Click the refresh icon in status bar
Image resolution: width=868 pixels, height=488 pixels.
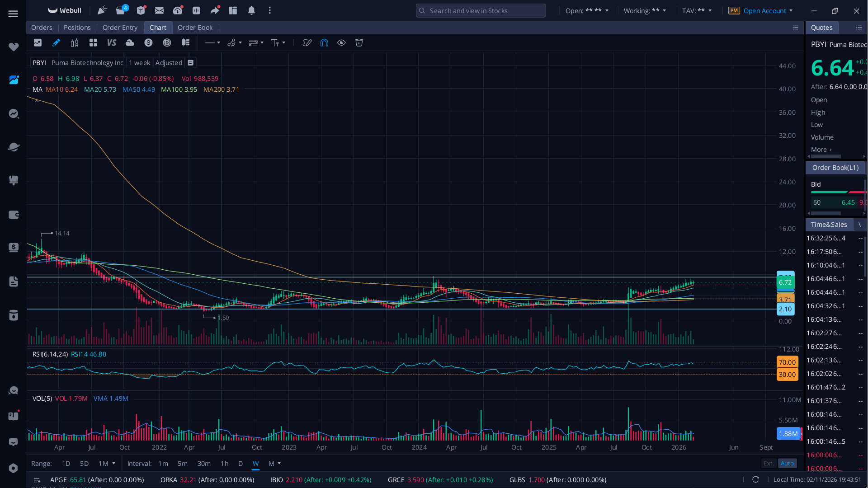tap(755, 479)
